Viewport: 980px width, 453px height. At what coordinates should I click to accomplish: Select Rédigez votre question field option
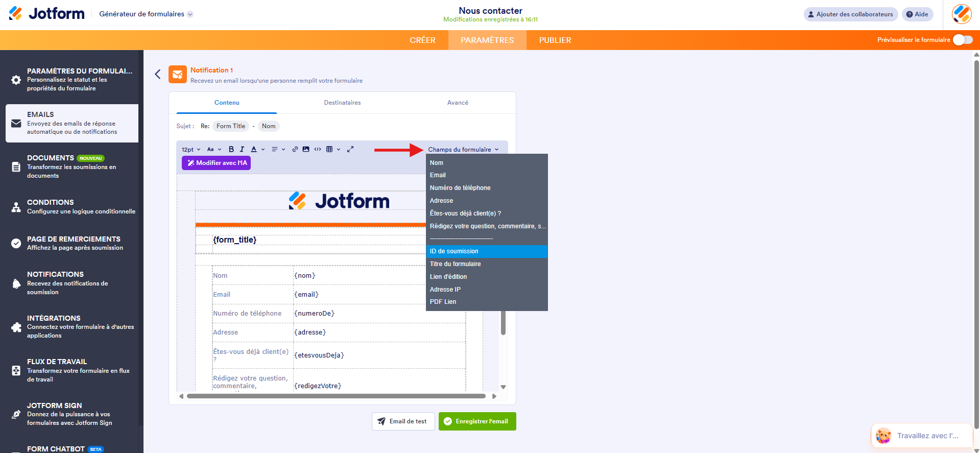pyautogui.click(x=487, y=226)
